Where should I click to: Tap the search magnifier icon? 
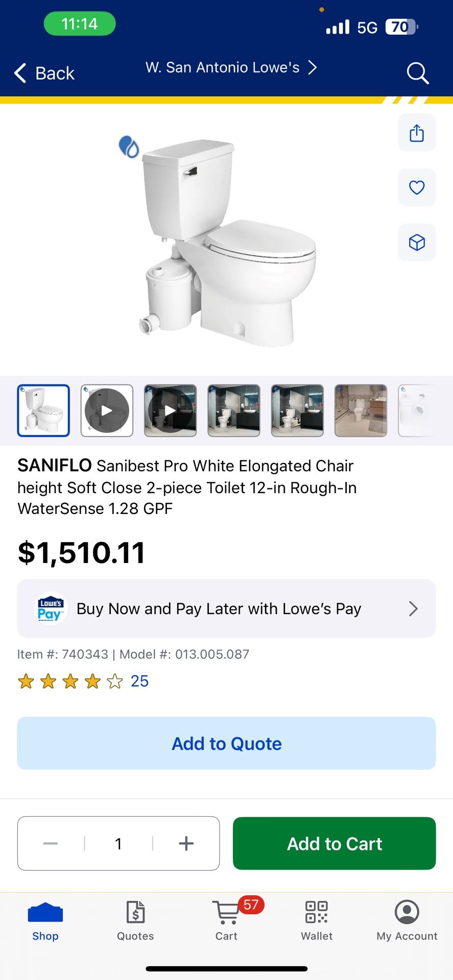pyautogui.click(x=417, y=73)
